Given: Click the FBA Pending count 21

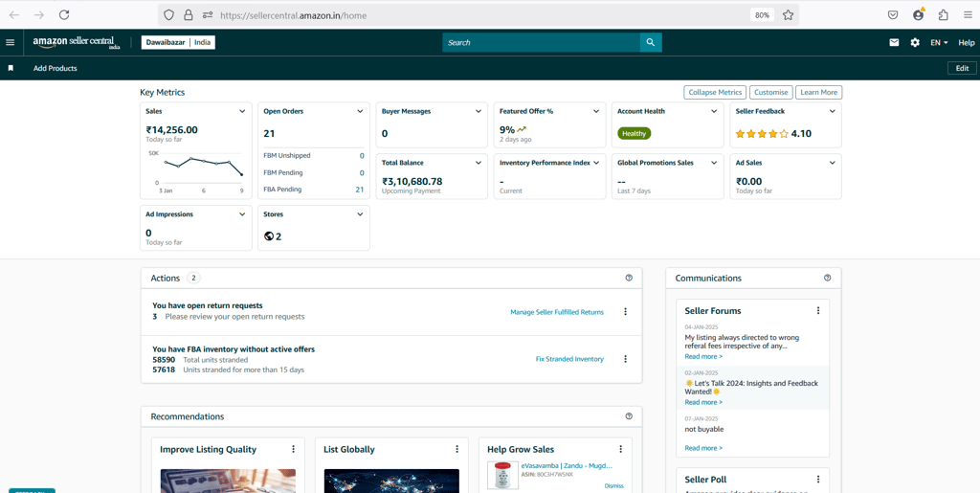Looking at the screenshot, I should coord(360,190).
